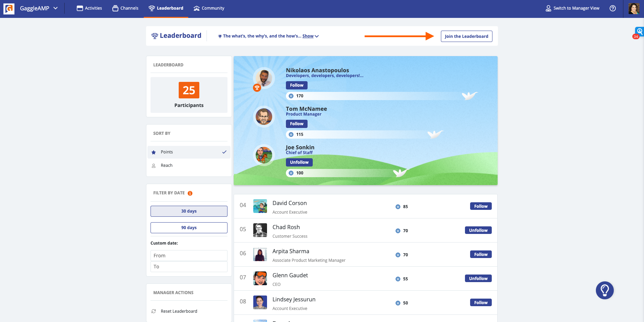
Task: Click David Corson's avatar thumbnail
Action: [x=260, y=206]
